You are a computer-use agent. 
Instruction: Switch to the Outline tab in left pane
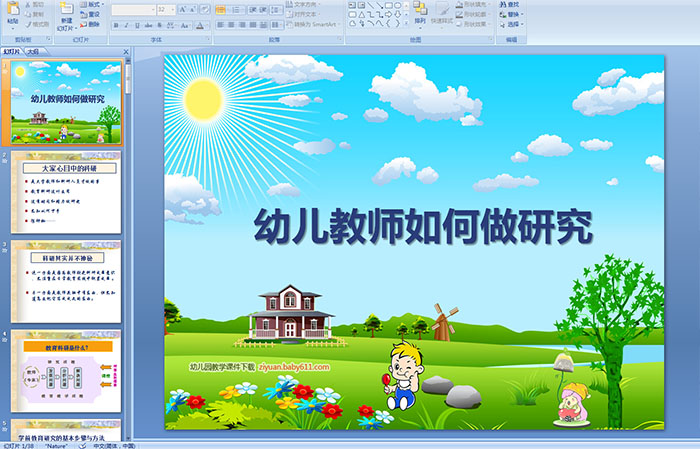point(33,52)
